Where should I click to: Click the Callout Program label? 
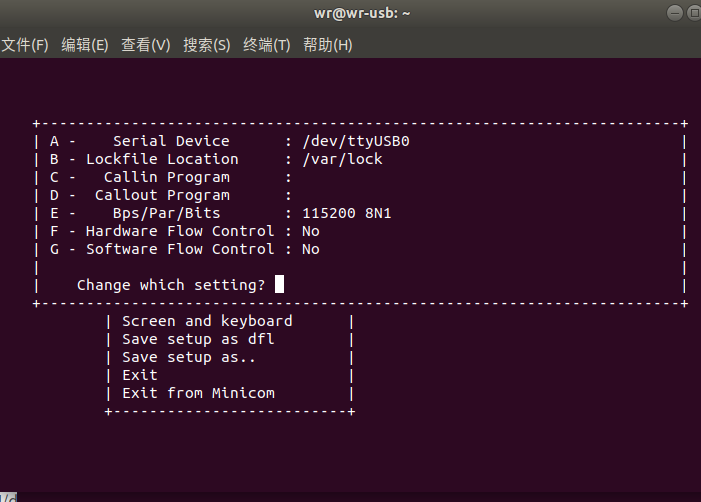tap(162, 195)
